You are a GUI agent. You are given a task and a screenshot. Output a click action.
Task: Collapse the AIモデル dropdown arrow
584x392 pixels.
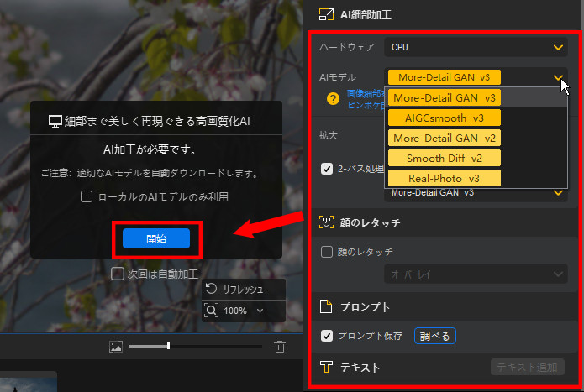click(x=558, y=77)
